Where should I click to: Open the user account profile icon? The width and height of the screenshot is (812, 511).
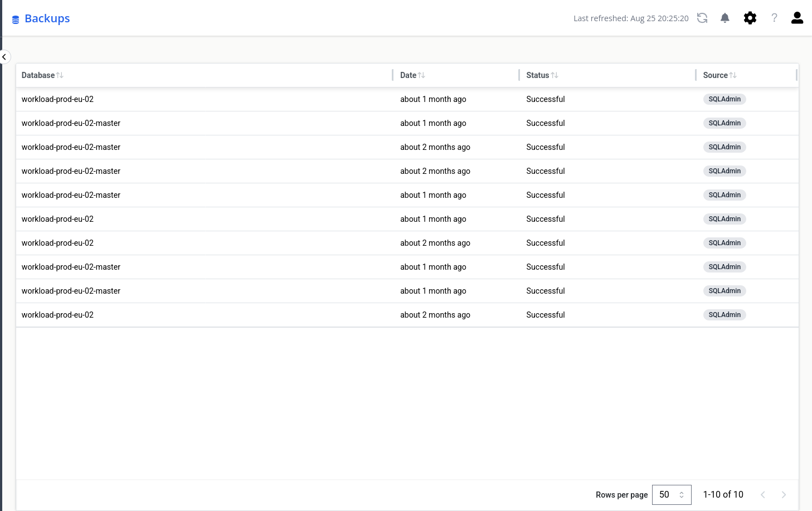pyautogui.click(x=797, y=18)
